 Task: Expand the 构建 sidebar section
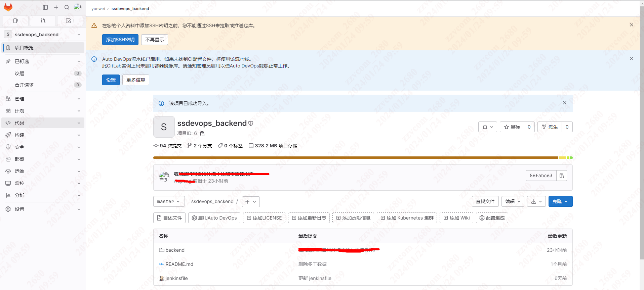[43, 135]
